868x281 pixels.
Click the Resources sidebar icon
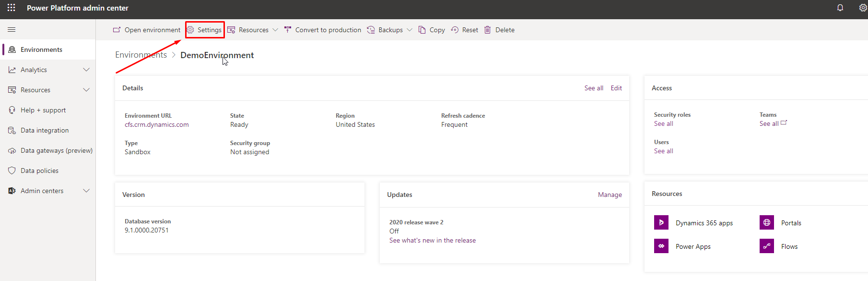pos(12,90)
